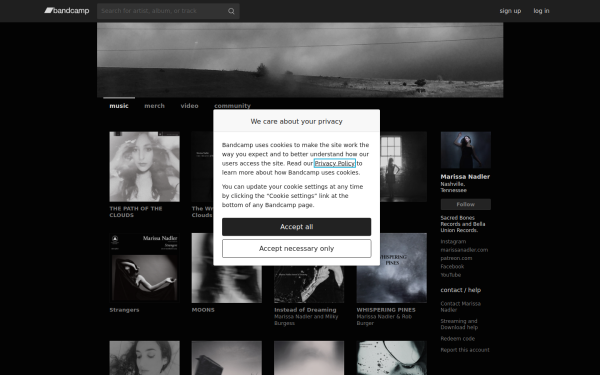This screenshot has width=600, height=375.
Task: Click Marissa Nadler profile photo
Action: coord(466,150)
